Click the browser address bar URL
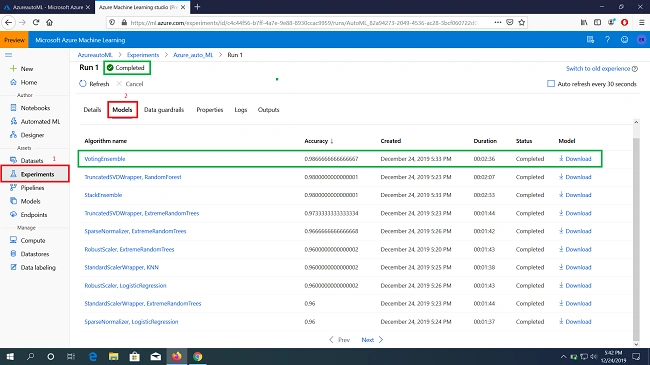 tap(304, 22)
